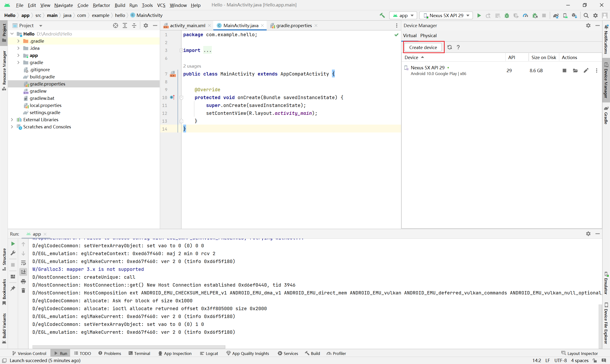Edit the Nexus 5X API 29 device pencil
The width and height of the screenshot is (610, 364).
point(586,71)
